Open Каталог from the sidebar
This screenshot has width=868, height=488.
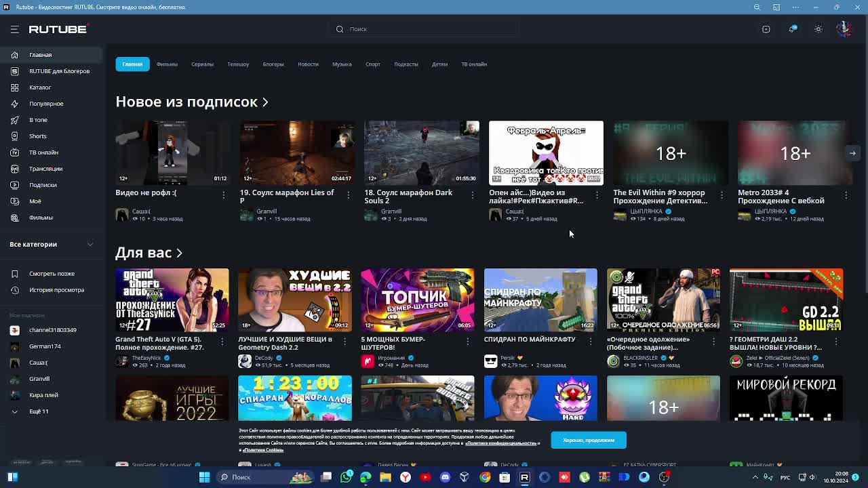click(52, 87)
